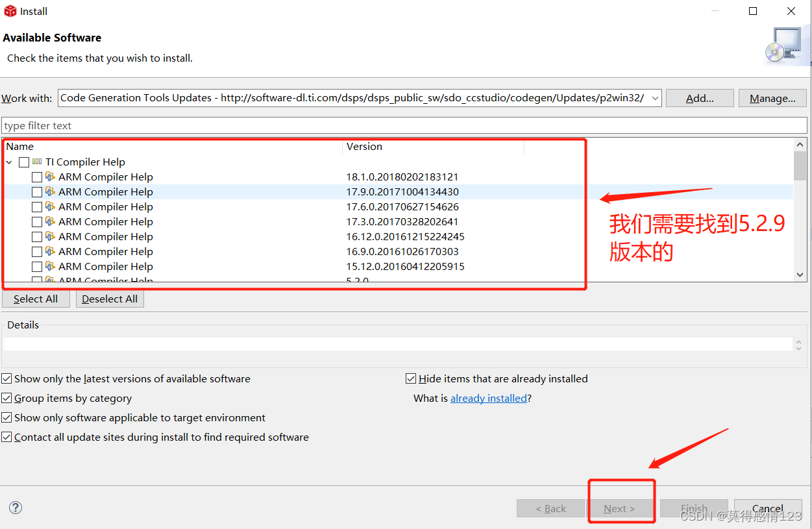Image resolution: width=812 pixels, height=529 pixels.
Task: Check ARM Compiler Help version 18.1.0
Action: pyautogui.click(x=37, y=177)
